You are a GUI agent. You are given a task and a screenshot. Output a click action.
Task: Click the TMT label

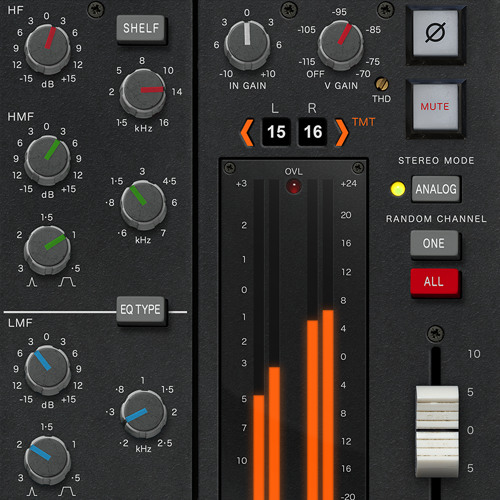coord(363,122)
